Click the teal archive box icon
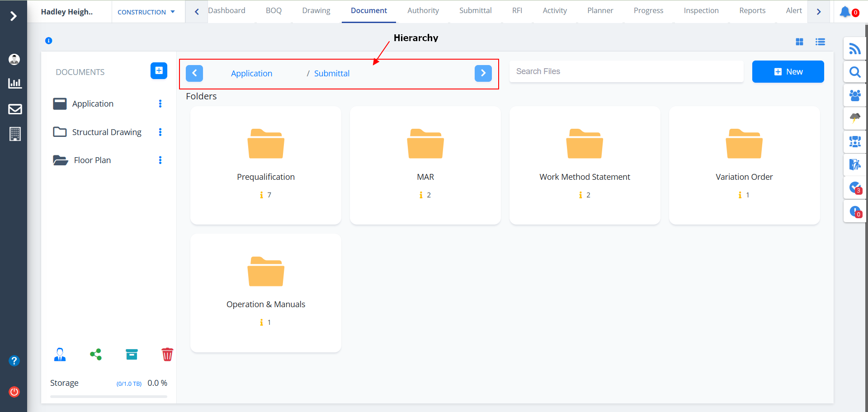This screenshot has width=868, height=412. click(132, 355)
